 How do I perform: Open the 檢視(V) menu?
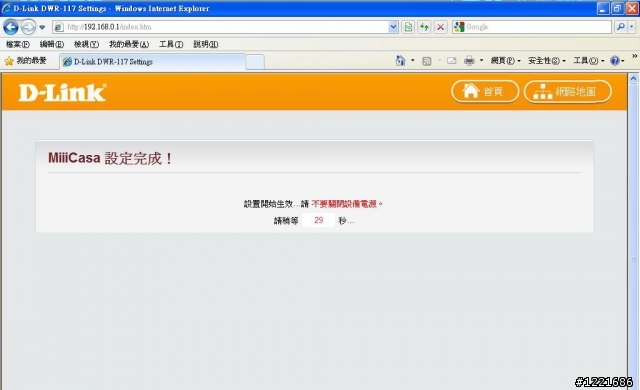[86, 44]
